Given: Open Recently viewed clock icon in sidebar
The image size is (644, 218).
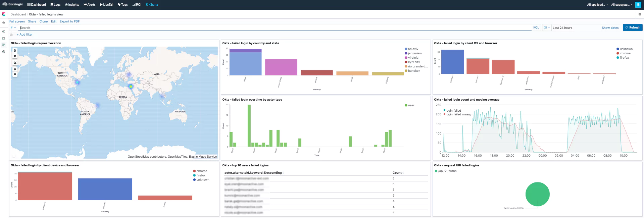Looking at the screenshot, I should [x=4, y=23].
